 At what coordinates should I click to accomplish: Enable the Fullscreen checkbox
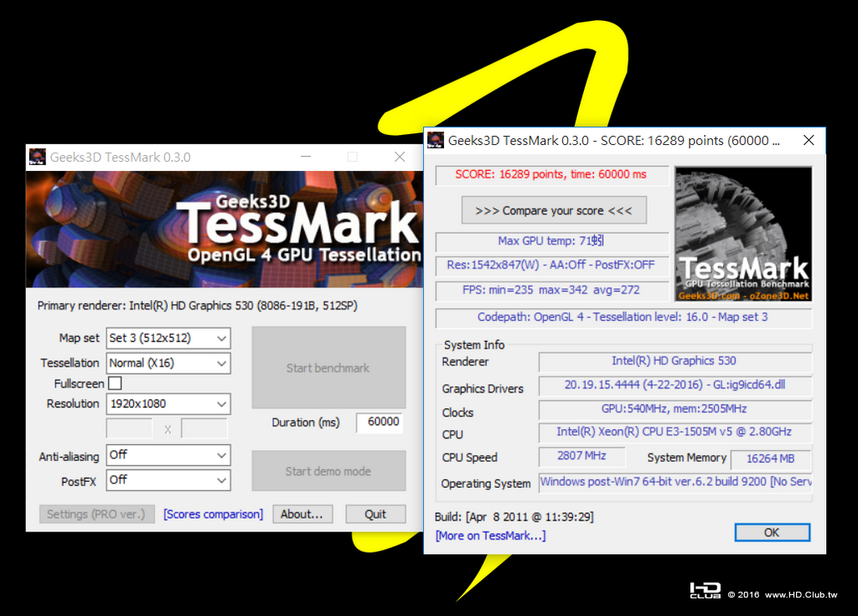pos(115,383)
